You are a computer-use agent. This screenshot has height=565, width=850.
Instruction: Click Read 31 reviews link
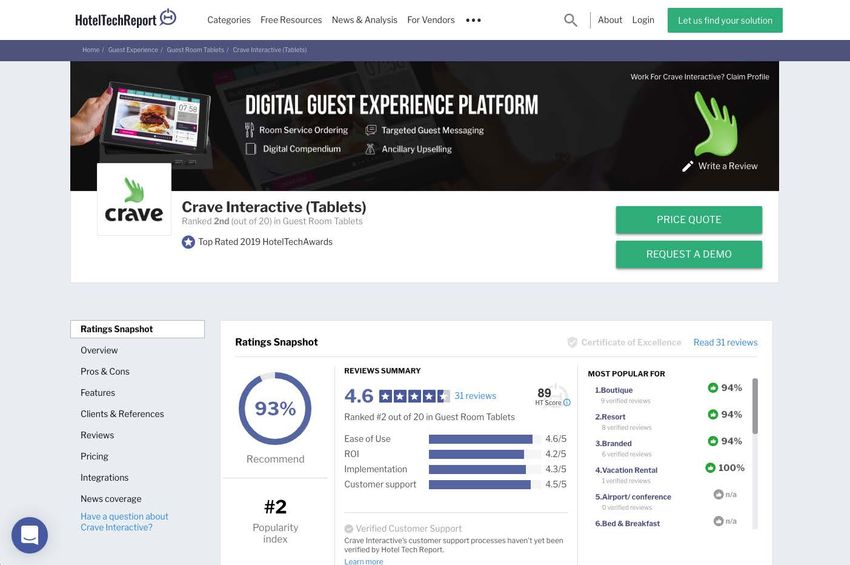coord(725,342)
